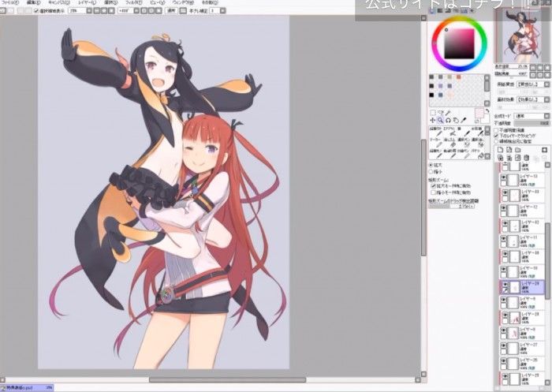
Task: Open the 手ブレ補正 stabilizer dropdown
Action: tap(223, 11)
